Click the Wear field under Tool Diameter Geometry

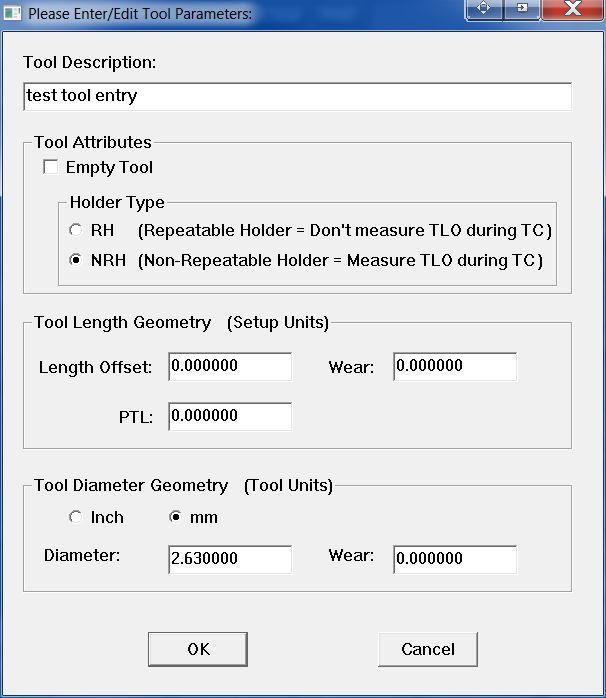pos(455,559)
